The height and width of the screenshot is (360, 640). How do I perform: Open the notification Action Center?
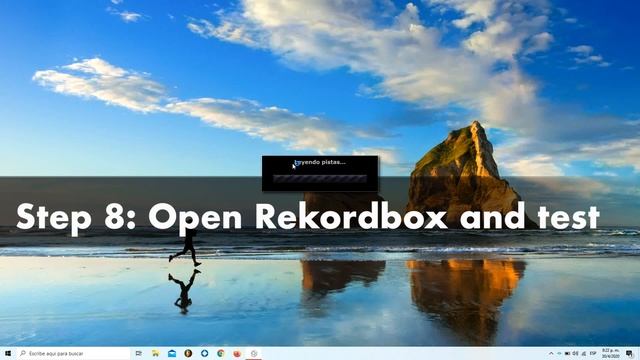point(629,353)
